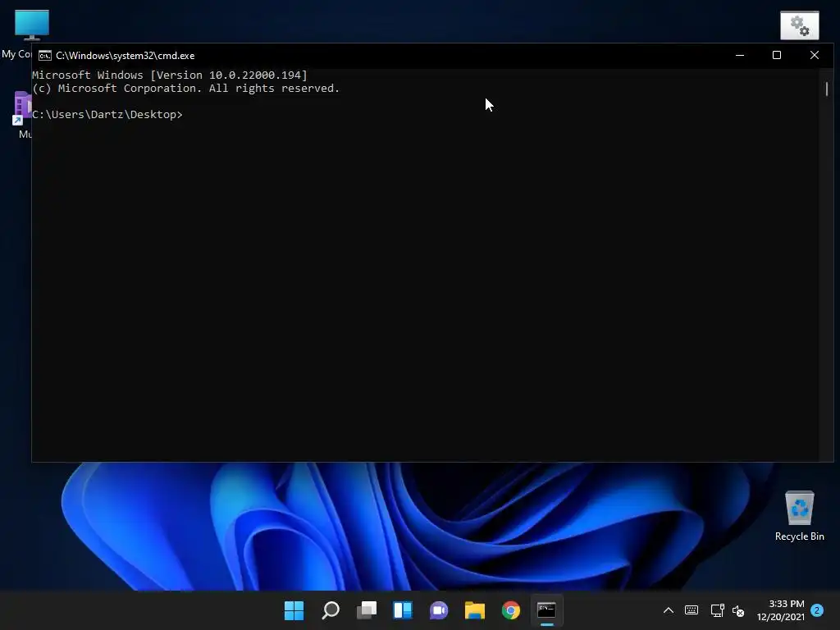Launch Teams Chat from taskbar
Viewport: 840px width, 630px height.
[439, 610]
